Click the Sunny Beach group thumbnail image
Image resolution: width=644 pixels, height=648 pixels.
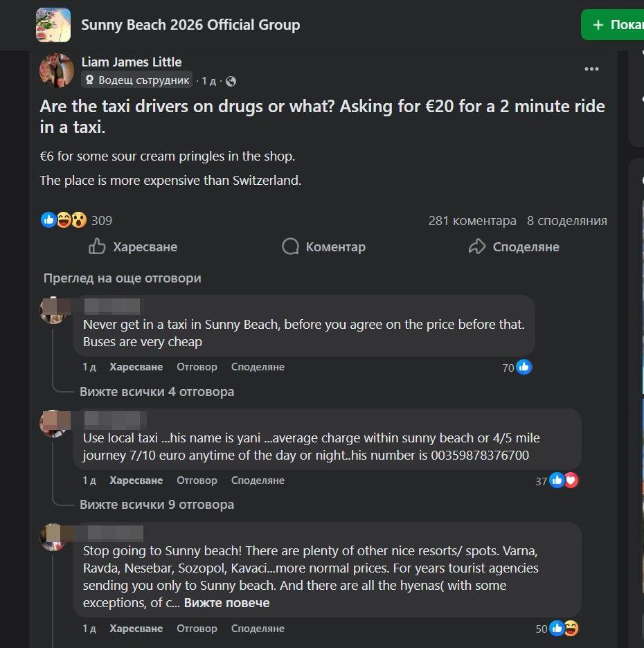pyautogui.click(x=53, y=25)
